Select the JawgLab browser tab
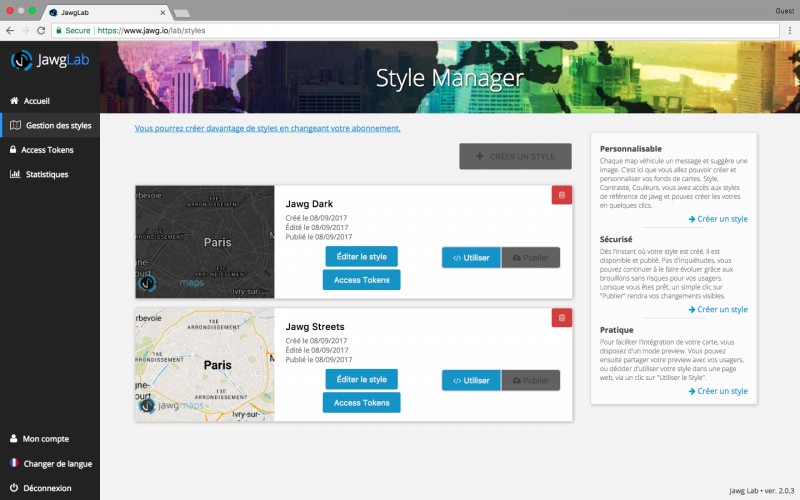Image resolution: width=800 pixels, height=500 pixels. coord(105,12)
